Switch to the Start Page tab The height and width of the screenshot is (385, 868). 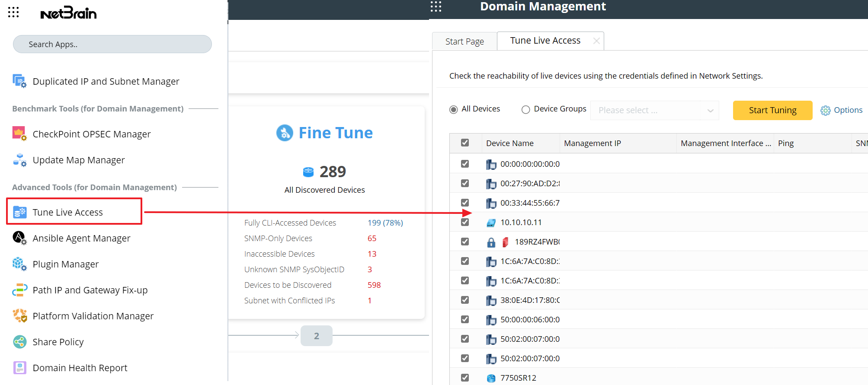pos(464,41)
